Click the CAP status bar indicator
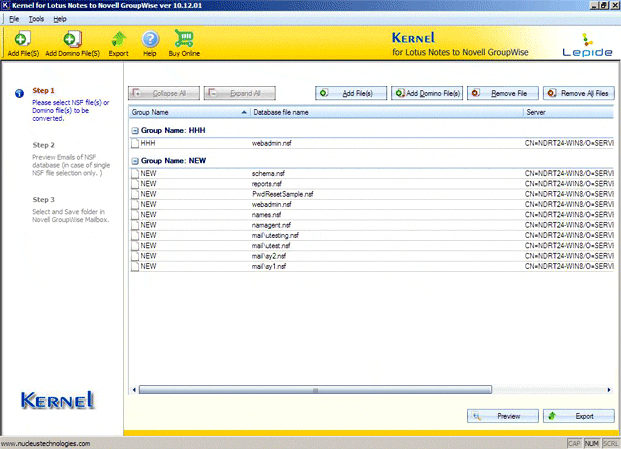621x449 pixels. (x=574, y=443)
